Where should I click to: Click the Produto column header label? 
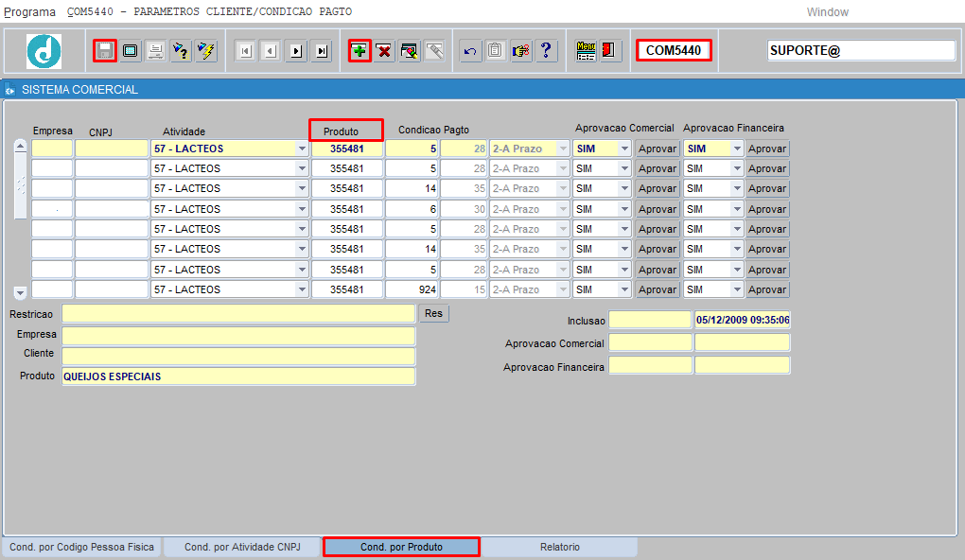(341, 131)
